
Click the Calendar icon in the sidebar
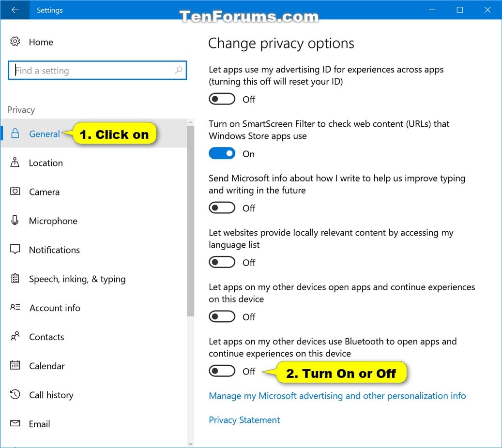click(x=15, y=365)
